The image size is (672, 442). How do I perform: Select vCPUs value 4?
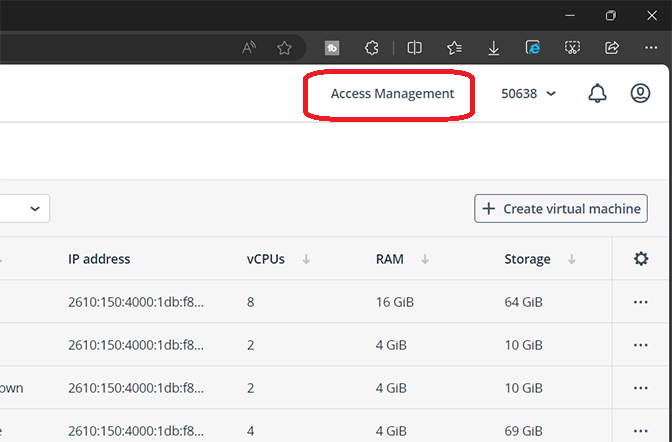(x=250, y=431)
